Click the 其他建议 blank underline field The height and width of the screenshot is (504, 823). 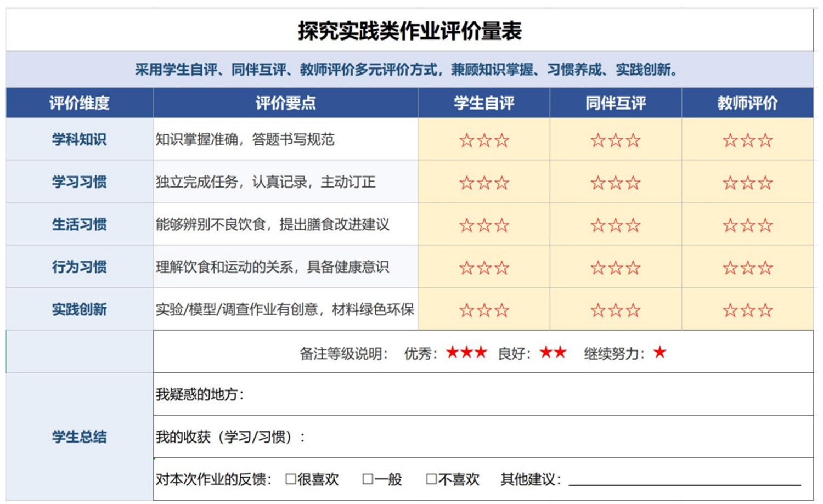pos(685,479)
